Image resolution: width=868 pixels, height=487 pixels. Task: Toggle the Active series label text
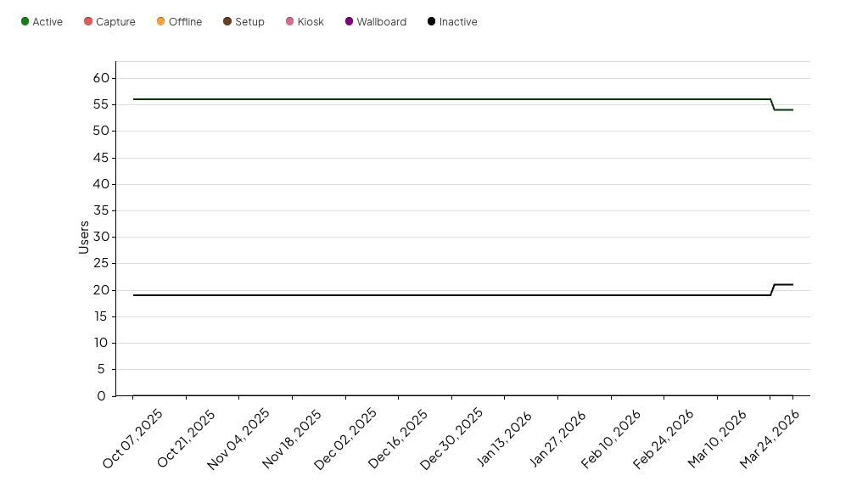48,22
